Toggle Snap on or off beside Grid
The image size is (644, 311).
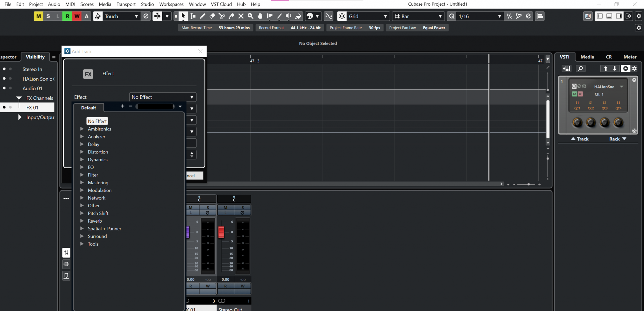point(341,16)
